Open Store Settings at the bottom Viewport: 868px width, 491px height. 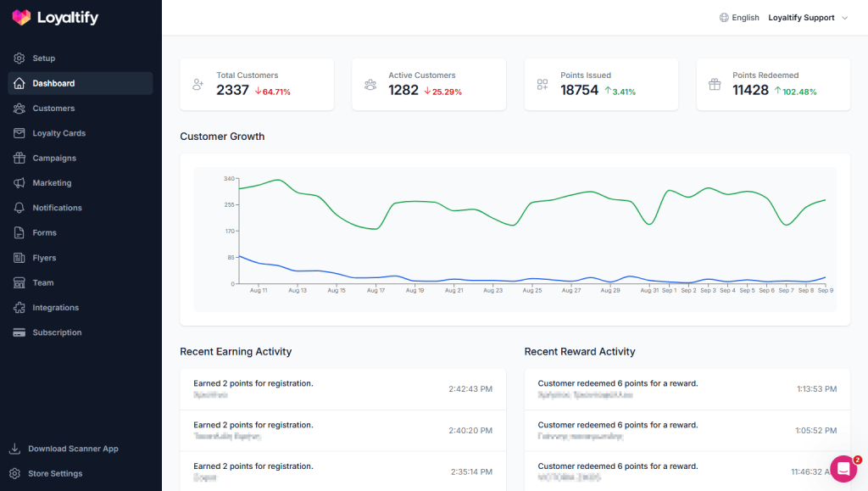[53, 475]
